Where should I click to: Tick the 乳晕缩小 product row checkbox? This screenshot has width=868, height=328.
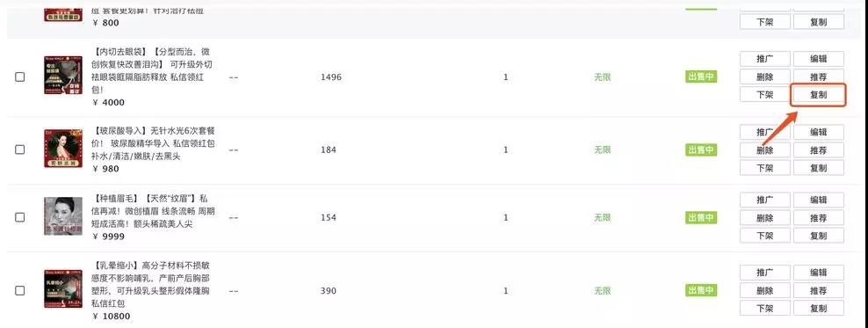point(20,290)
